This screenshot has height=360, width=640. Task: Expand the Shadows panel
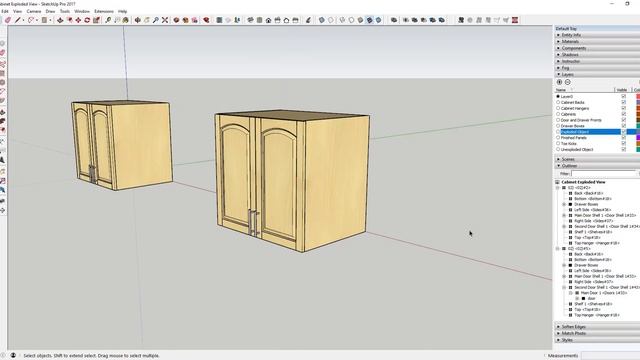tap(597, 55)
